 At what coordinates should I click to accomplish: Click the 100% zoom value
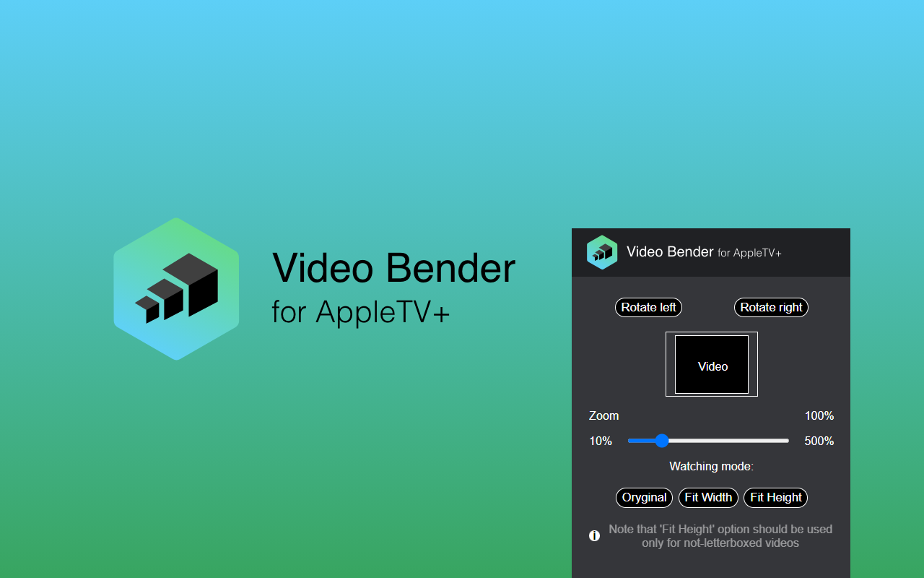tap(819, 415)
